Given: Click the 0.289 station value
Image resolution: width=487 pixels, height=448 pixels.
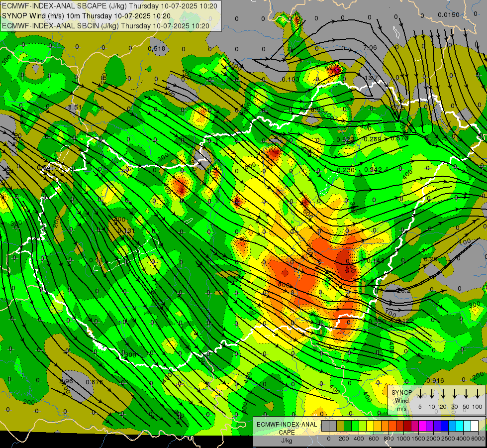Looking at the screenshot, I should point(373,139).
